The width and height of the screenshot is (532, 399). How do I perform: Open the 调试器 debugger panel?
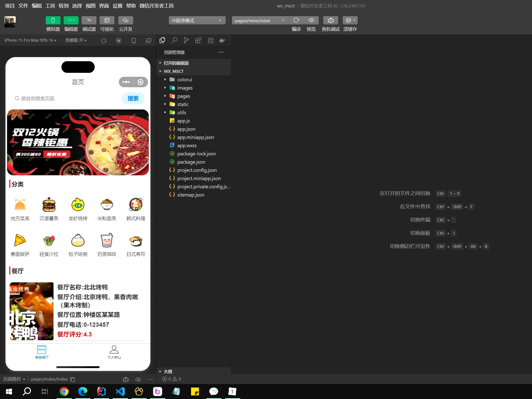[89, 24]
